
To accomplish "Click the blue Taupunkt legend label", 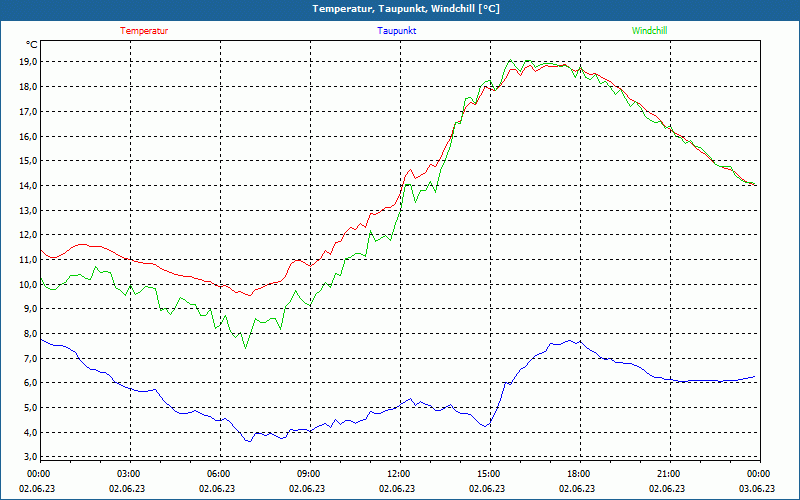I will 396,31.
